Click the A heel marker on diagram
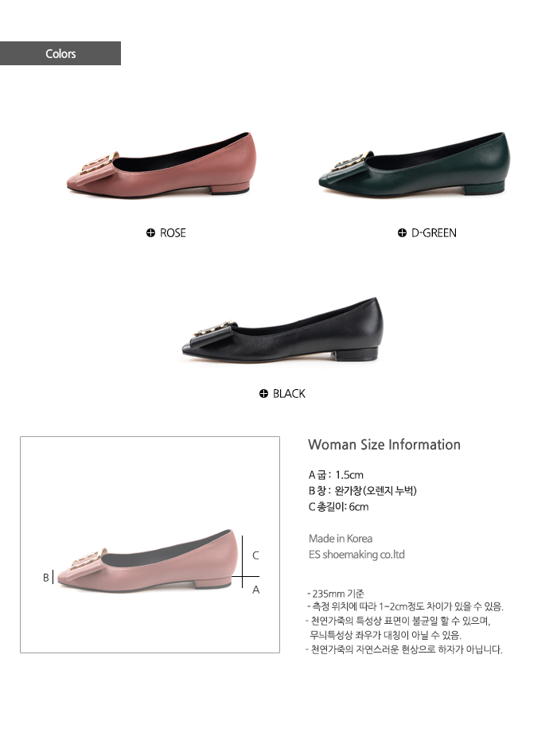Viewport: 557px width, 756px height. pos(256,590)
